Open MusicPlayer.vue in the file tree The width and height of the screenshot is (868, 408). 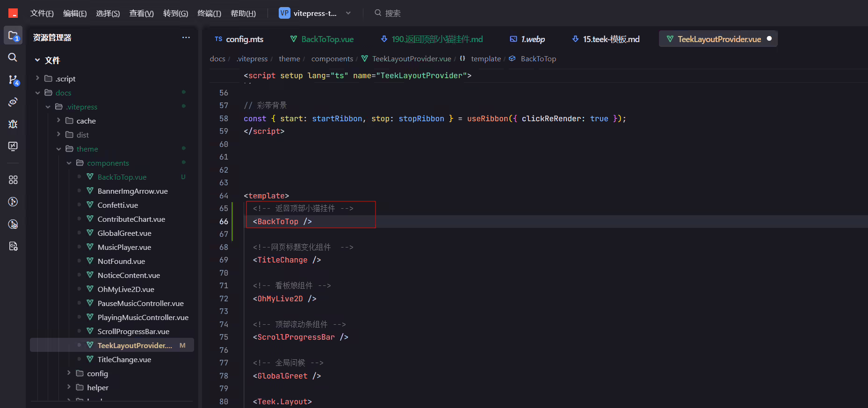[x=124, y=247]
